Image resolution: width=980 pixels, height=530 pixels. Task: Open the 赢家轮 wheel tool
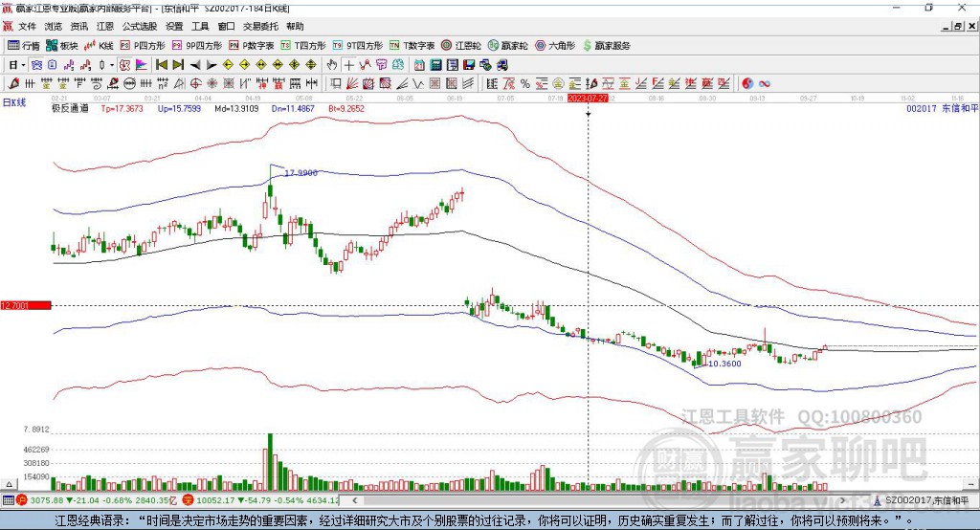507,46
